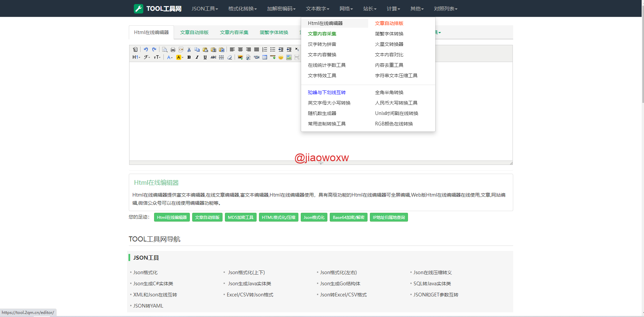Toggle HTML source view in editor toolbar

tap(135, 50)
